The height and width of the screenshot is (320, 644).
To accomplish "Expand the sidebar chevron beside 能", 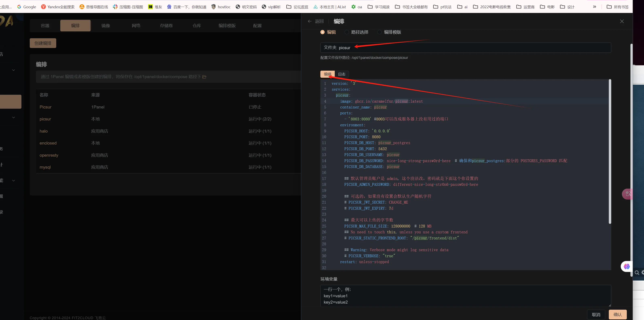I will [x=14, y=180].
